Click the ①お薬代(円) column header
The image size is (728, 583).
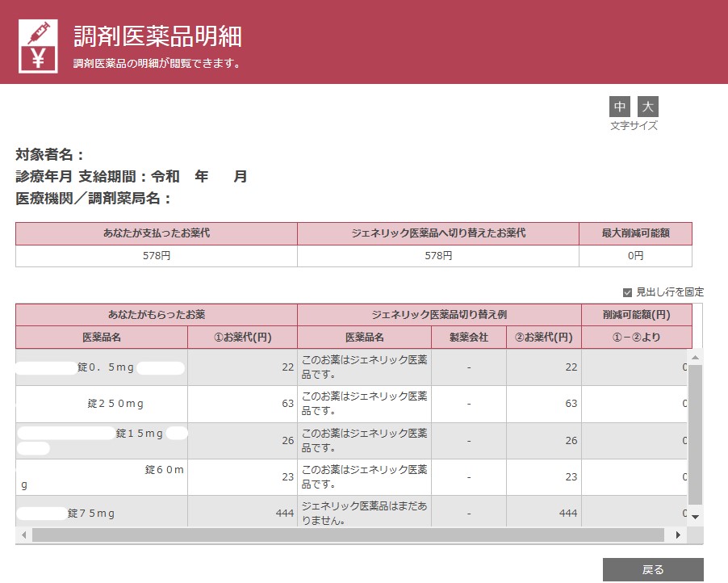point(242,338)
